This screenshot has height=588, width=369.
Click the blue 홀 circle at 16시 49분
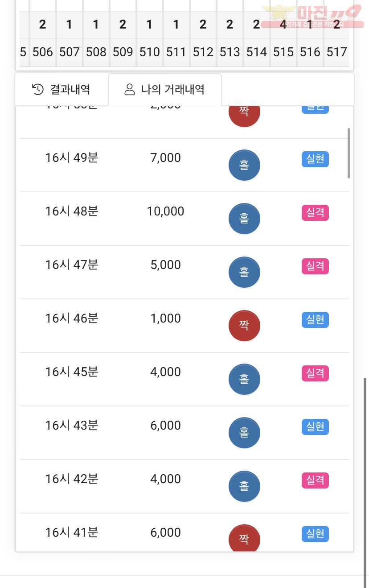[x=244, y=165]
